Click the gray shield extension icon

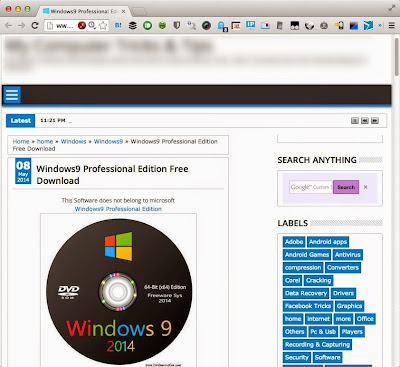177,25
